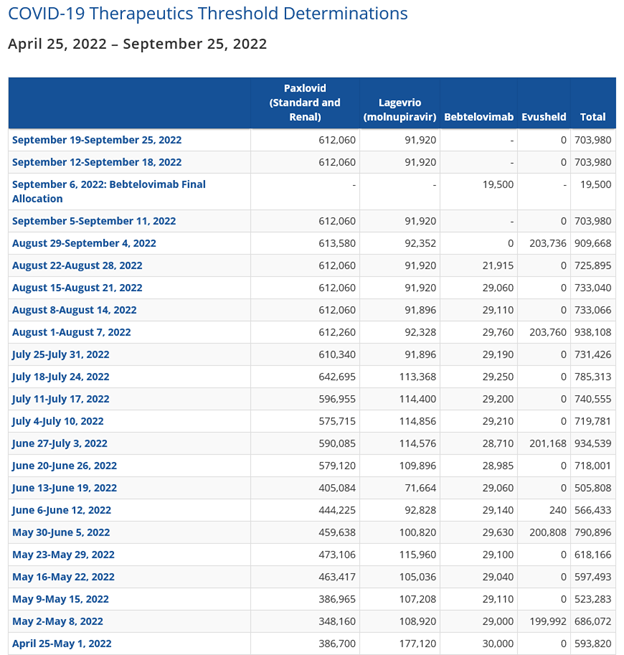Click the Total column header

pos(592,117)
